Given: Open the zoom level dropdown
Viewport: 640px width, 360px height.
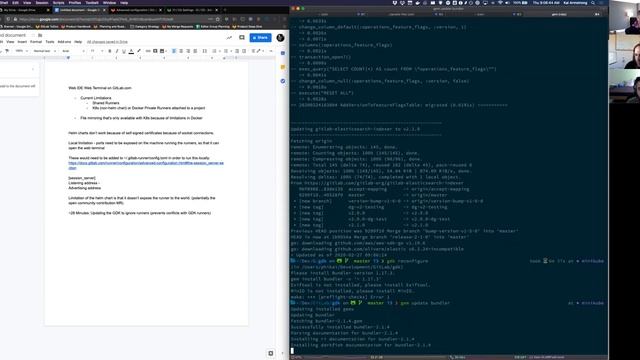Looking at the screenshot, I should (x=21, y=51).
